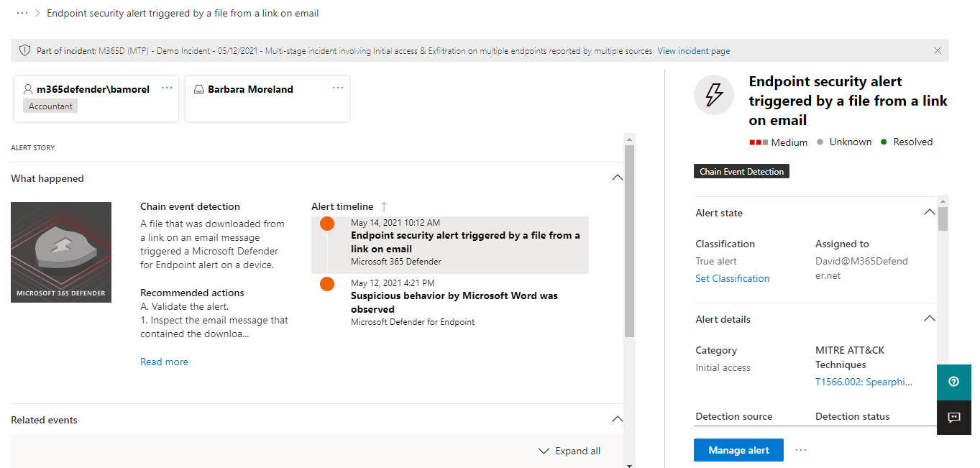Click the assigned David@M365Defender.net value

point(861,268)
